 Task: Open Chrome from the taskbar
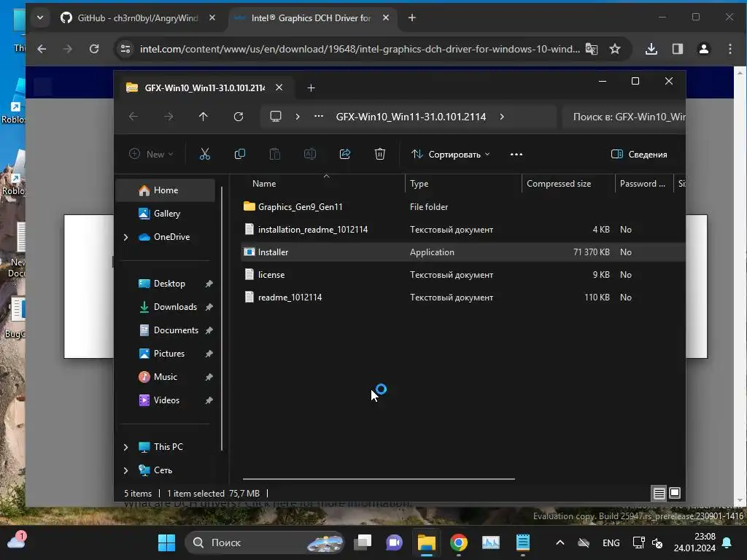click(458, 542)
